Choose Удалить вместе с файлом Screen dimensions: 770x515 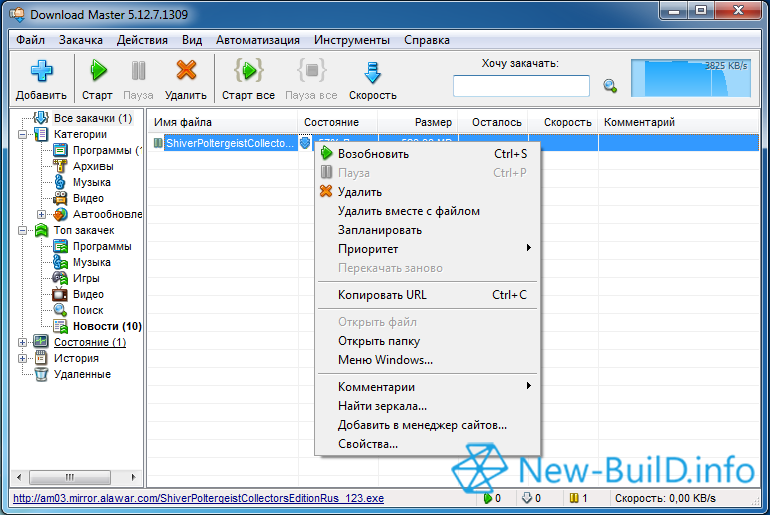(x=427, y=211)
